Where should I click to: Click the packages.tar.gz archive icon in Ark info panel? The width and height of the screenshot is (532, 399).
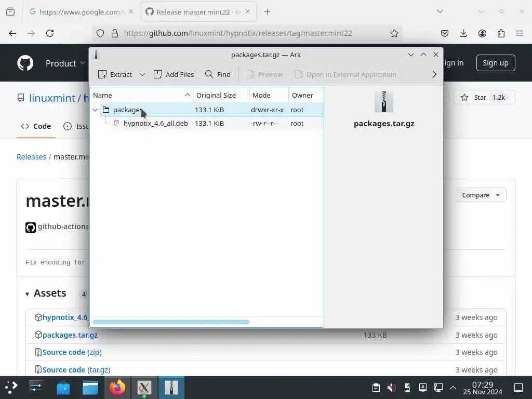click(x=384, y=101)
